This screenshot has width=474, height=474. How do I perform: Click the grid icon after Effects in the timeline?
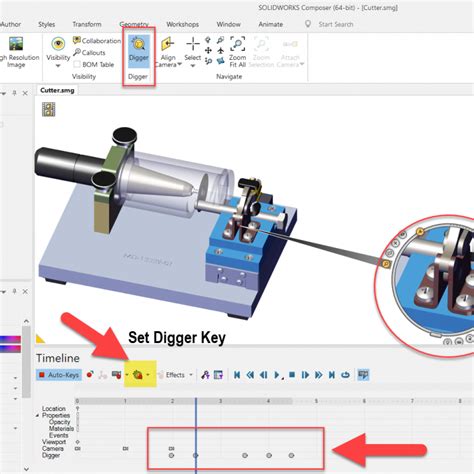click(x=218, y=375)
